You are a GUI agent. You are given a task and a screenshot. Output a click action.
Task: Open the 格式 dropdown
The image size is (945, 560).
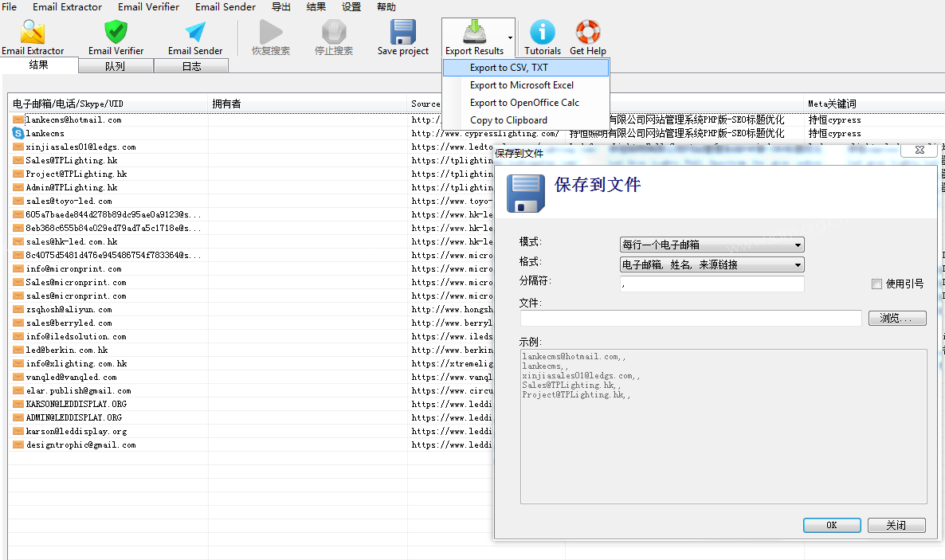tap(712, 264)
